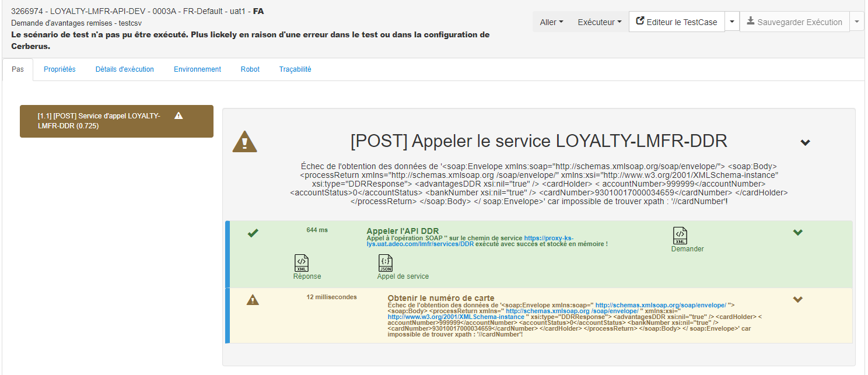Expand the Obtenir le numéro de carte chevron
This screenshot has width=868, height=375.
(x=798, y=299)
